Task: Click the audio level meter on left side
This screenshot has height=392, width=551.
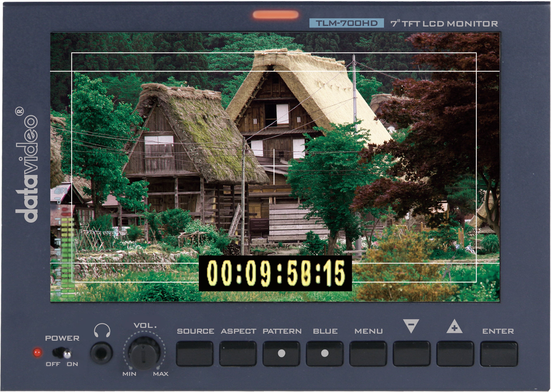Action: (x=68, y=246)
